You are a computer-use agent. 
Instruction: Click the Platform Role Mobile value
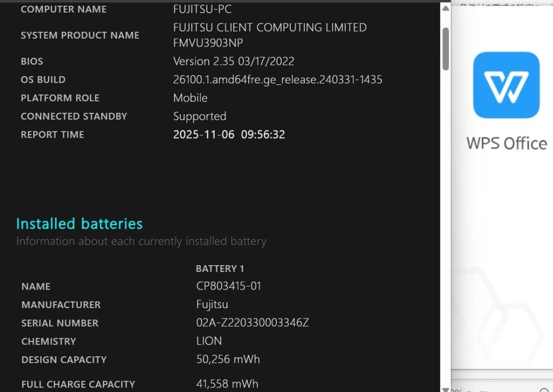pos(190,98)
